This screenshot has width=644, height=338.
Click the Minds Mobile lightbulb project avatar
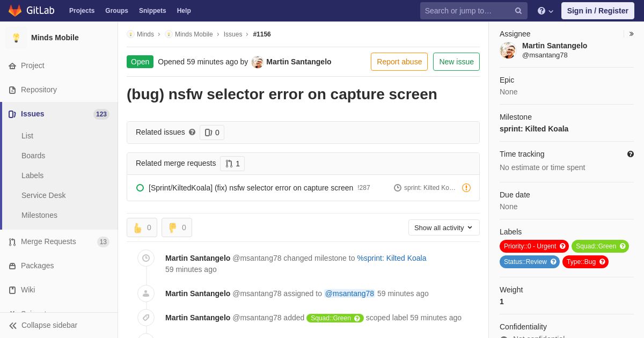coord(16,38)
